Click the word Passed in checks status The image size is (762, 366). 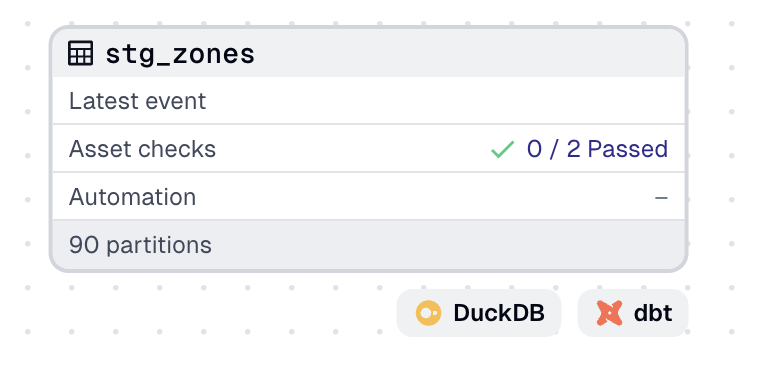point(628,149)
